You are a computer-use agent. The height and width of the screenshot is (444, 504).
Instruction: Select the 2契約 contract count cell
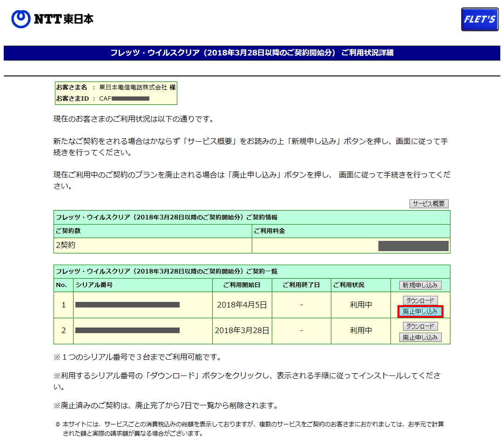coord(66,245)
